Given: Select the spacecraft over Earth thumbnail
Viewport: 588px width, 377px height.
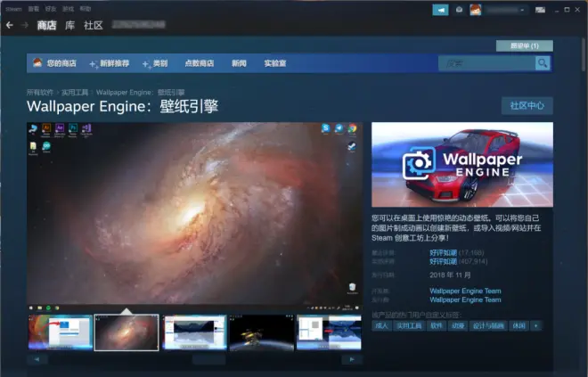Looking at the screenshot, I should (x=262, y=332).
